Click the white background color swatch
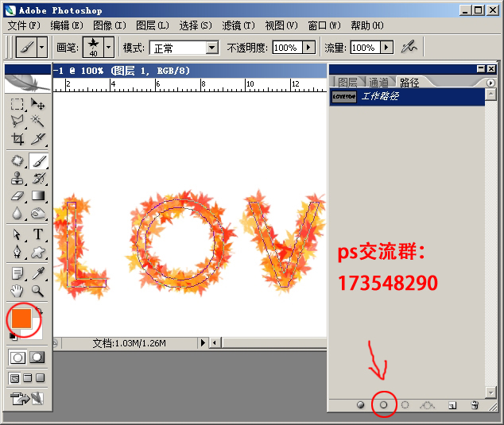Viewport: 504px width, 425px height. click(x=35, y=333)
